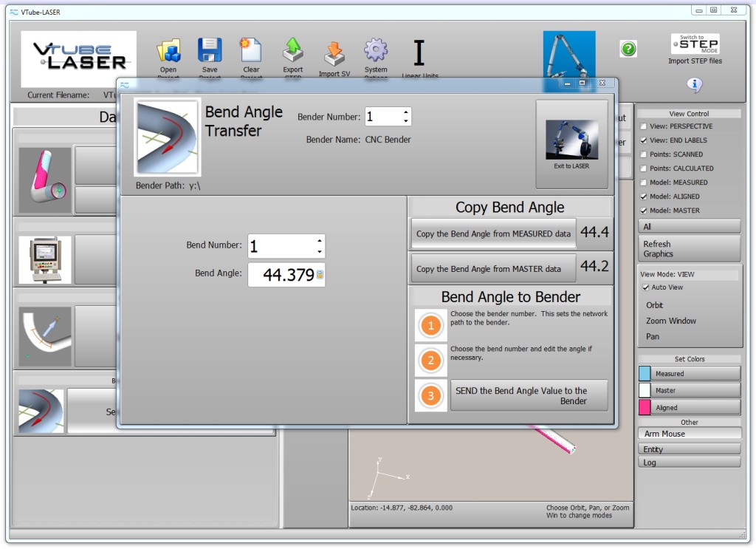
Task: Send the Bend Angle Value to Bender
Action: click(529, 395)
